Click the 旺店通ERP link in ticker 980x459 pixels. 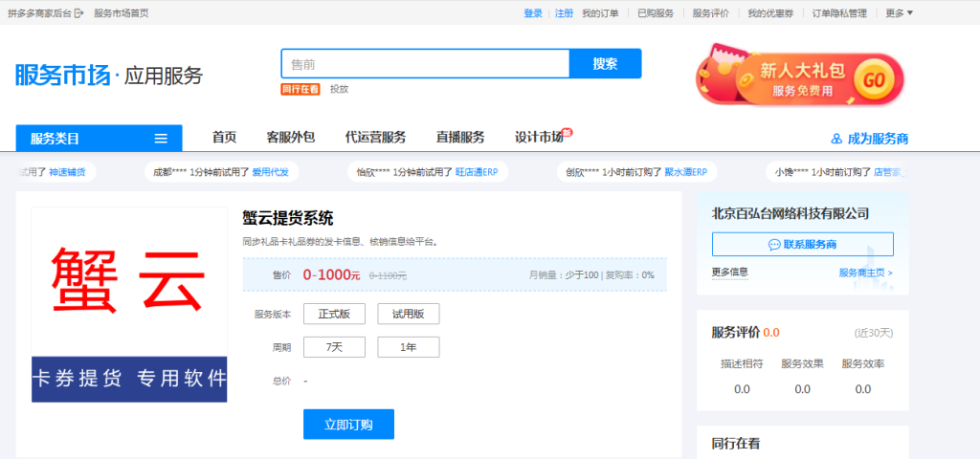click(x=477, y=172)
